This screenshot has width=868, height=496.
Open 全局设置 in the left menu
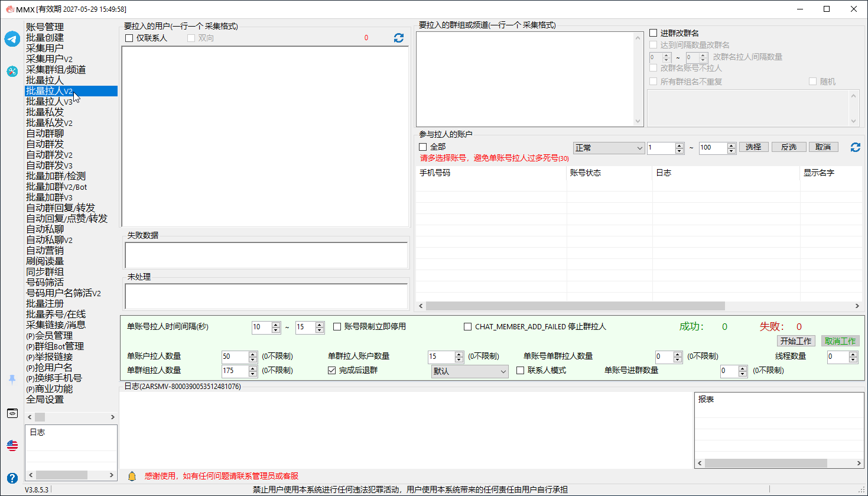pyautogui.click(x=45, y=400)
